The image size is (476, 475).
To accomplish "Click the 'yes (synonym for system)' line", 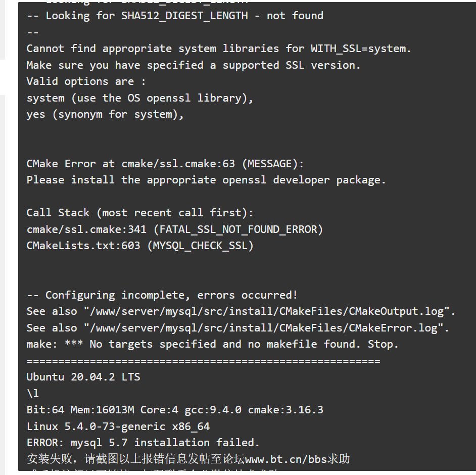I will [x=105, y=114].
